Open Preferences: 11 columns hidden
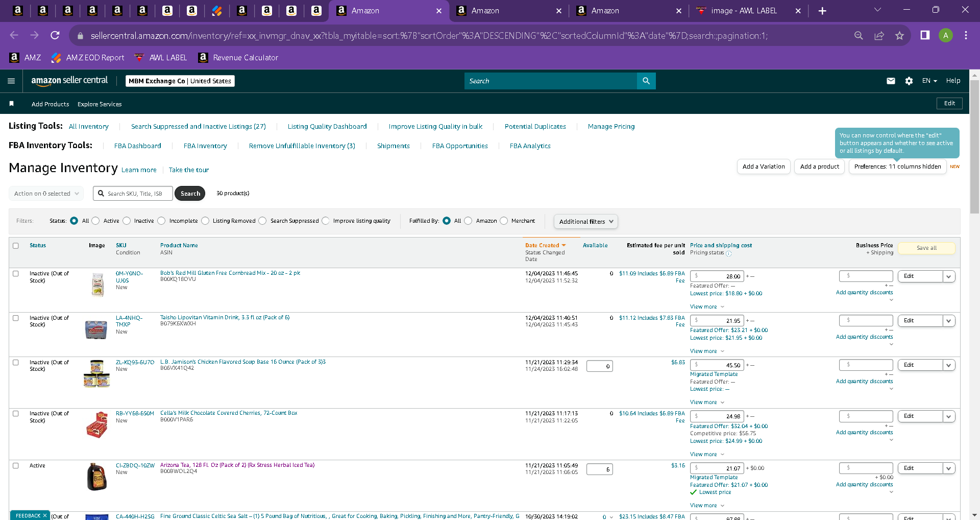This screenshot has height=520, width=980. click(x=898, y=167)
